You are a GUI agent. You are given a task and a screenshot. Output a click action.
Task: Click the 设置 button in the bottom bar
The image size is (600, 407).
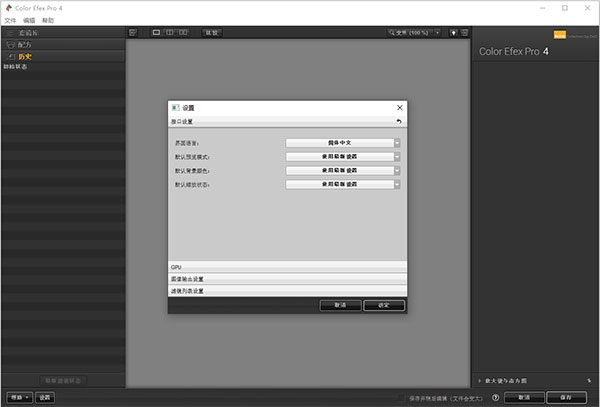[x=45, y=397]
